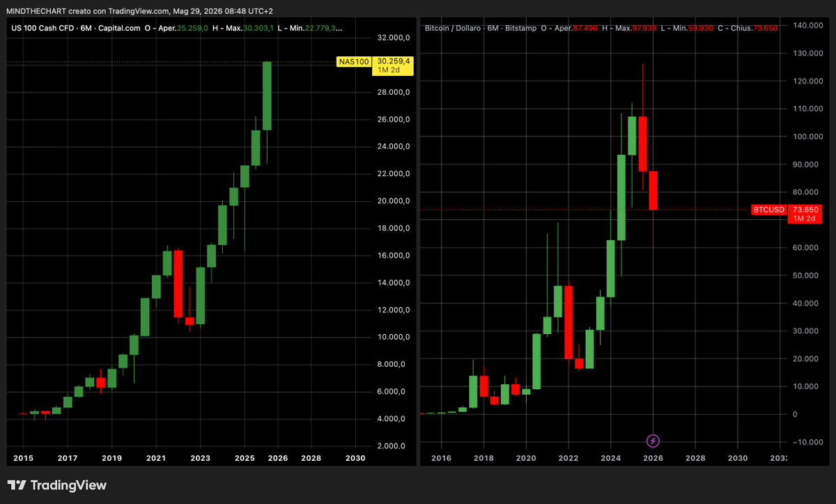Click 2015 on the NAS100 time axis
This screenshot has height=504, width=836.
click(23, 459)
